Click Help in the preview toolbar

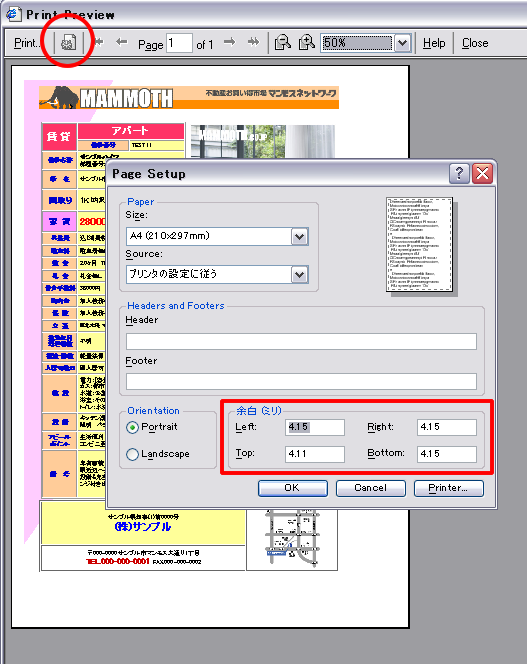tap(434, 43)
